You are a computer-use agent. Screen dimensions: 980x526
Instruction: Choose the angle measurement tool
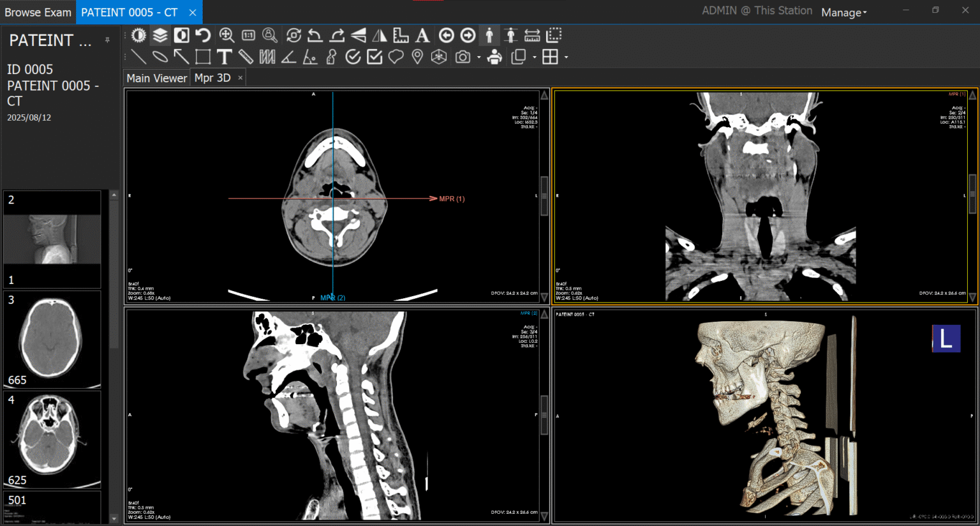click(289, 57)
